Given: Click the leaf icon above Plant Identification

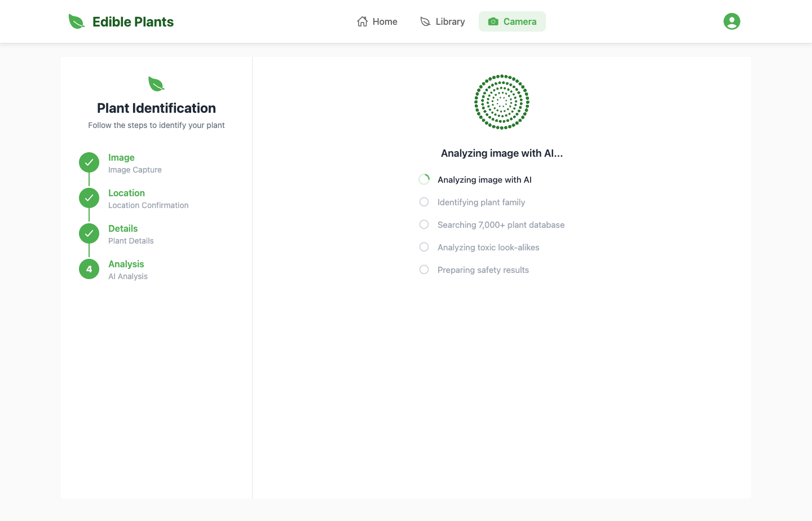Looking at the screenshot, I should pos(156,84).
